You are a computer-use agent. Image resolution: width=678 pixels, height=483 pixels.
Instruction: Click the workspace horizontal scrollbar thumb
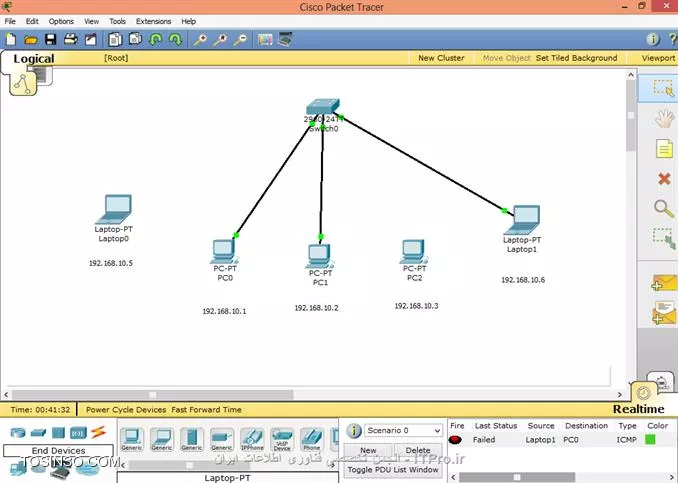point(153,394)
